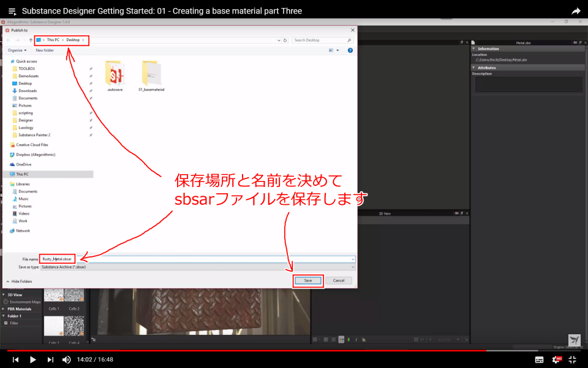Open the YouTube video settings gear
This screenshot has width=588, height=368.
tap(555, 360)
